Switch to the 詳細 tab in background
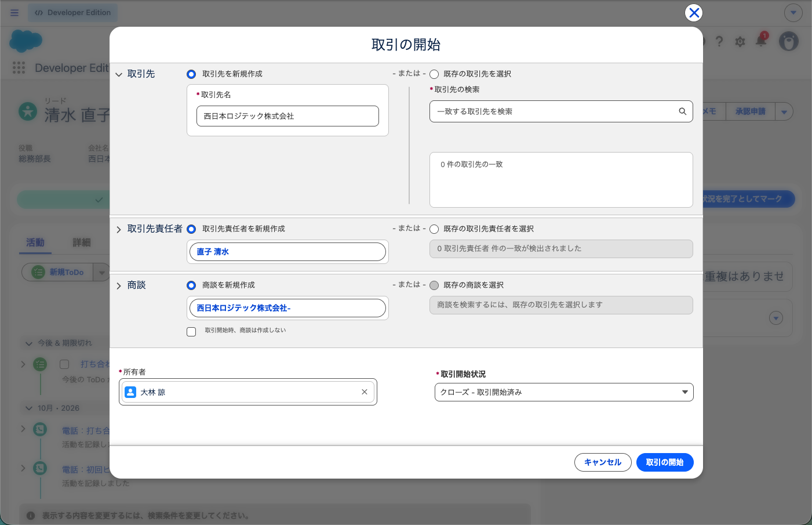The width and height of the screenshot is (812, 525). click(82, 242)
